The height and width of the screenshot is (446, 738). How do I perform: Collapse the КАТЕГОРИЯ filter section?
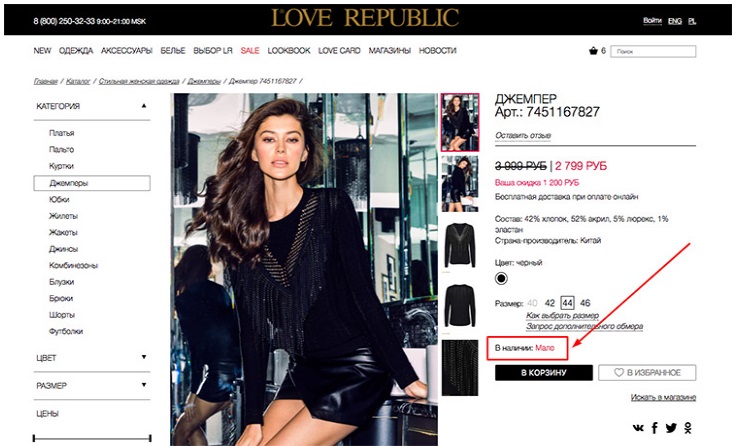tap(144, 106)
